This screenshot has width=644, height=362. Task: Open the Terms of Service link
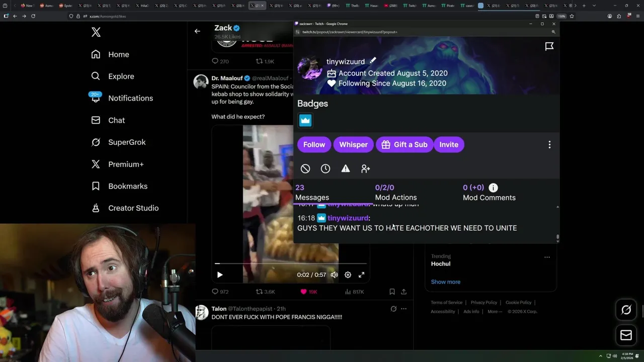[446, 303]
